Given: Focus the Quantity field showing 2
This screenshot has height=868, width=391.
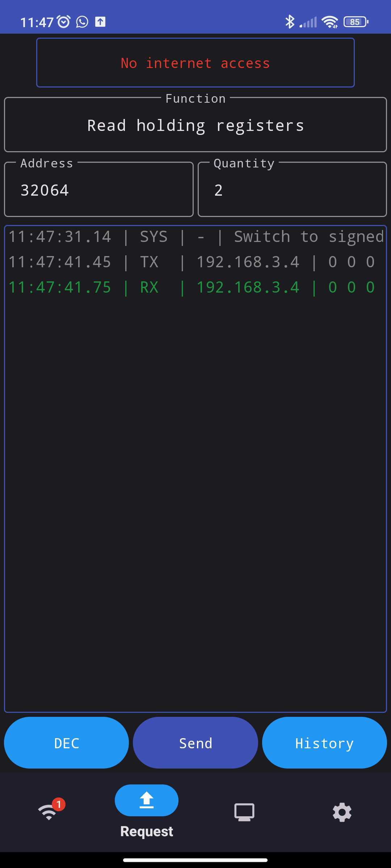Looking at the screenshot, I should coord(293,190).
